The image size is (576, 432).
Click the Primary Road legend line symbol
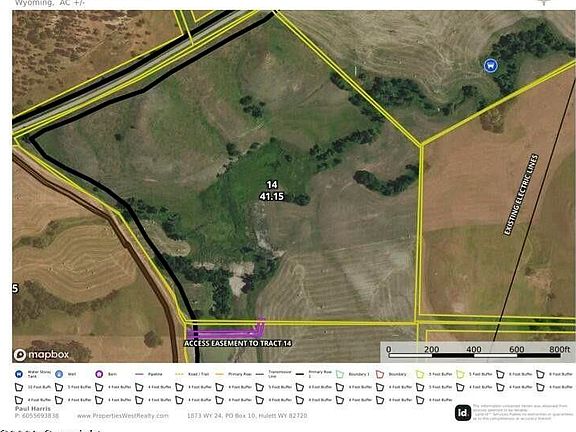(x=220, y=374)
